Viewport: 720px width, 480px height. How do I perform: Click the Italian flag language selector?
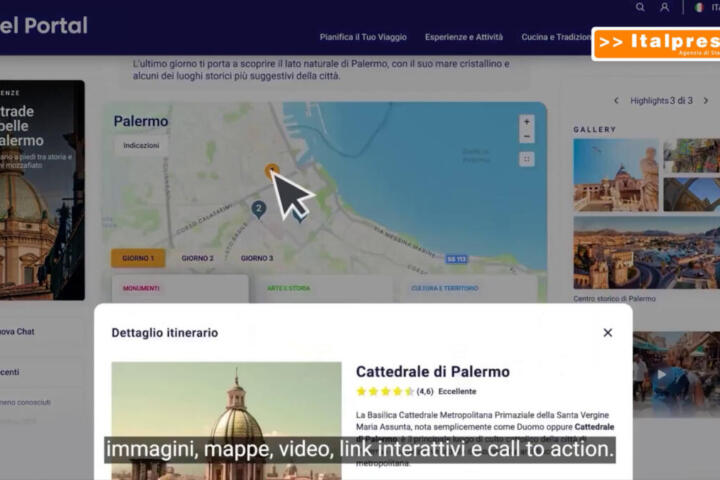pyautogui.click(x=699, y=7)
